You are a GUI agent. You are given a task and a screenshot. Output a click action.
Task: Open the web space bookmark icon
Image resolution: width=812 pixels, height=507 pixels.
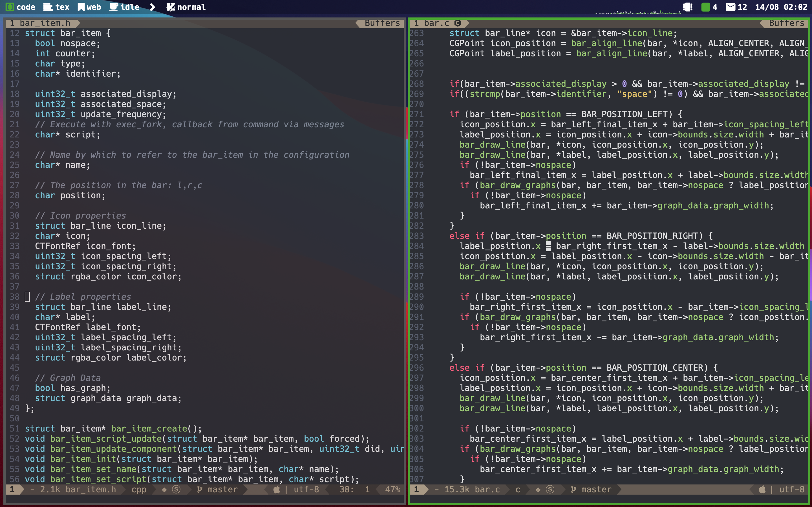81,7
